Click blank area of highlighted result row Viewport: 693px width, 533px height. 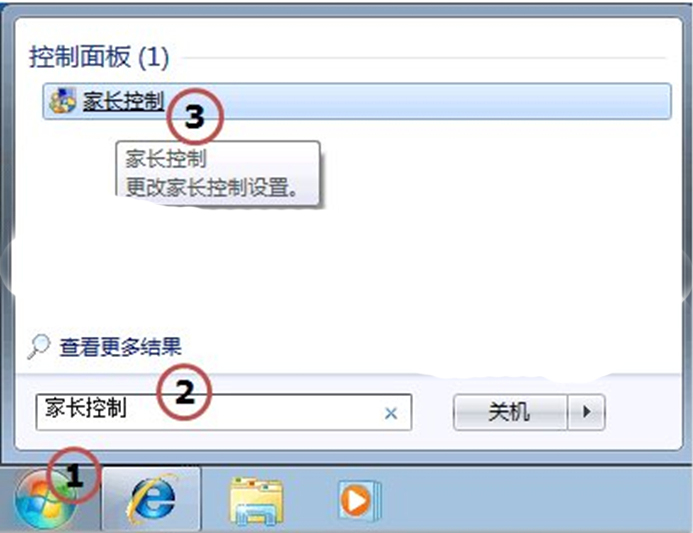pos(442,101)
